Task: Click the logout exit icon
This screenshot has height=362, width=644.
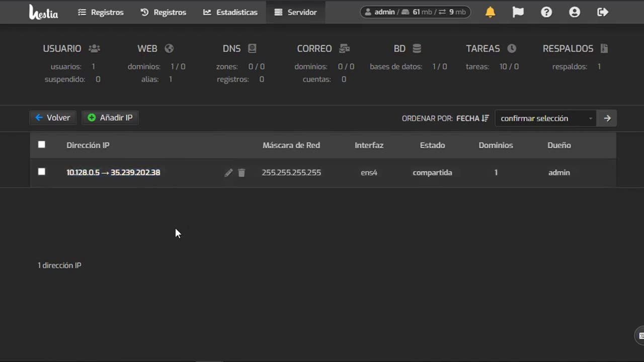Action: click(603, 12)
